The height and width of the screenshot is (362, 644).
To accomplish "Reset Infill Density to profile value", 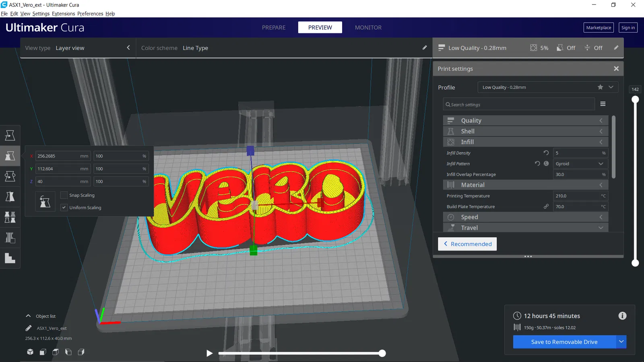I will click(546, 153).
